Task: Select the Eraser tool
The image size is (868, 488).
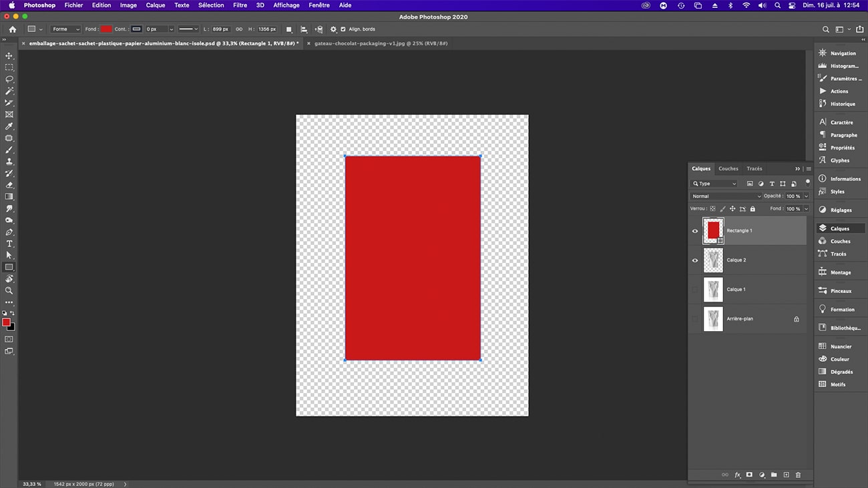Action: (x=9, y=185)
